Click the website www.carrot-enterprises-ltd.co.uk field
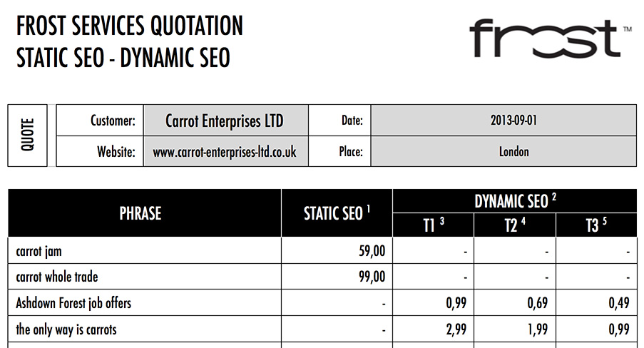Viewport: 644px width, 348px height. 225,152
